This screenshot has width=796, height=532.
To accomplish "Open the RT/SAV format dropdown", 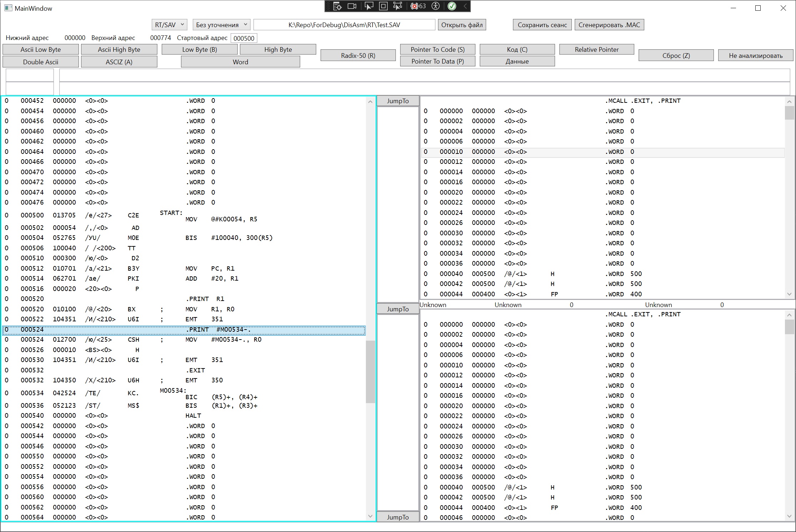I will coord(169,25).
